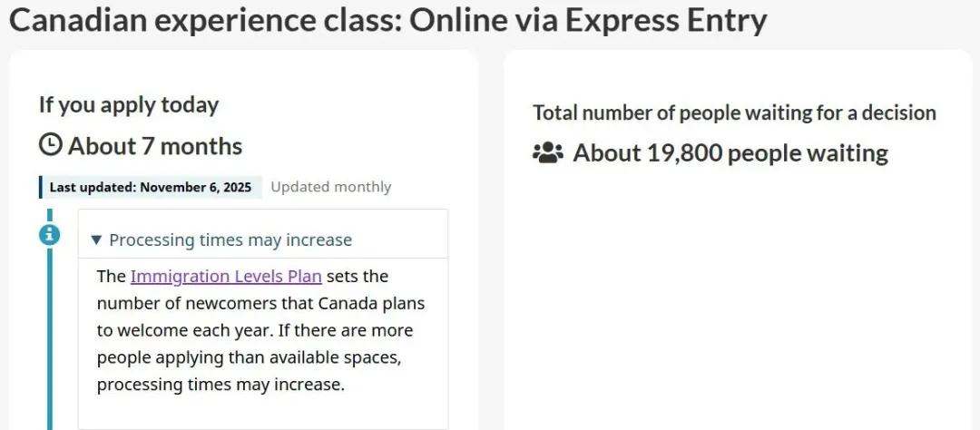Toggle the "Processing times may increase" summary text
Image resolution: width=980 pixels, height=430 pixels.
click(230, 240)
